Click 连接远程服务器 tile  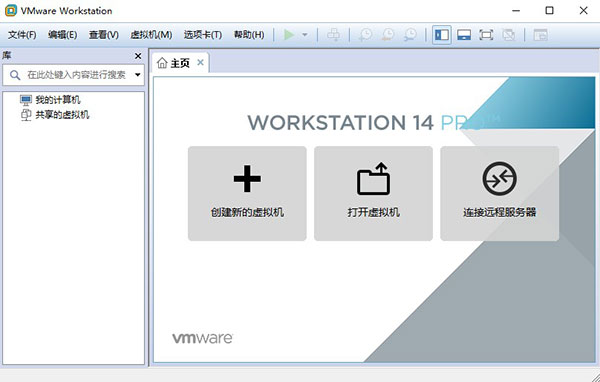pyautogui.click(x=499, y=193)
